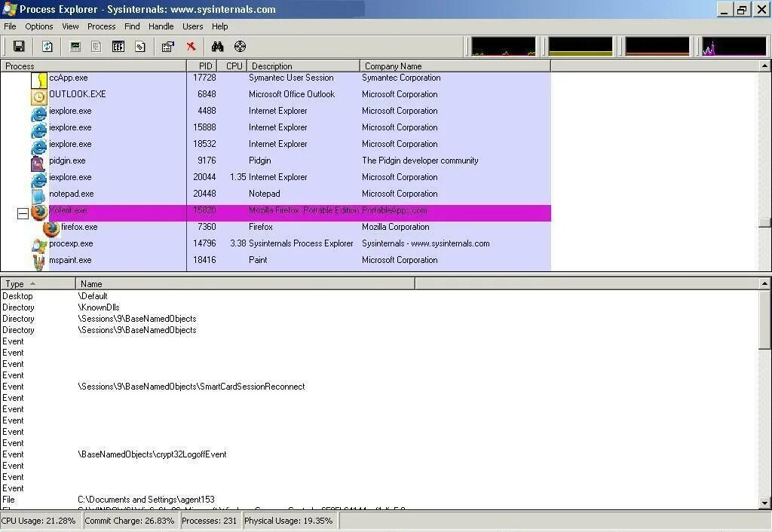772x532 pixels.
Task: Select the \Default Desktop handle row
Action: [x=379, y=296]
